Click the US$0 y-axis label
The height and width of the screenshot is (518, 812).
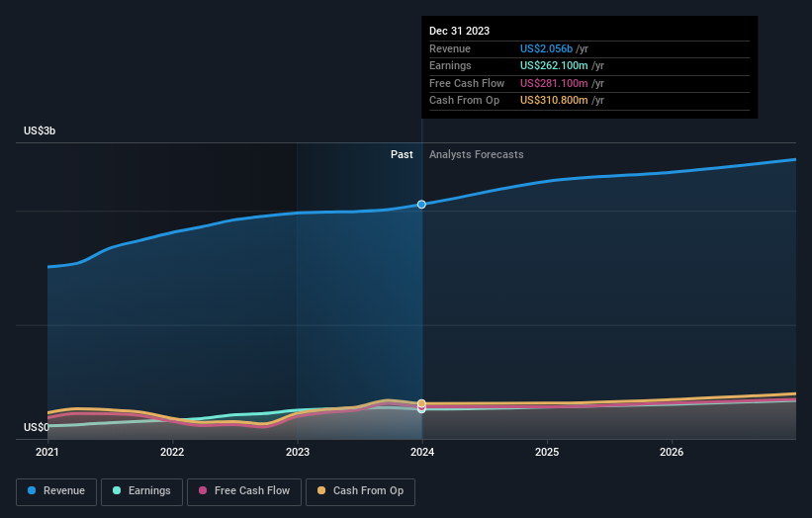click(x=37, y=427)
